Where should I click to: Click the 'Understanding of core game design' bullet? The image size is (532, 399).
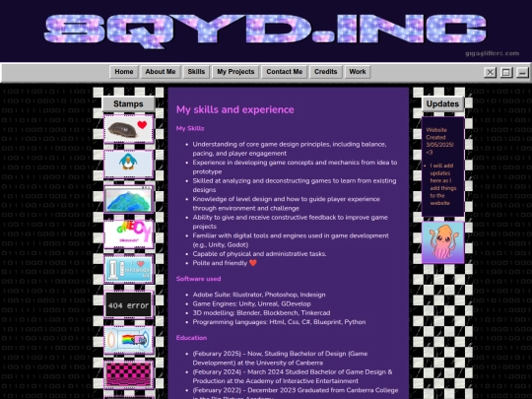[290, 149]
